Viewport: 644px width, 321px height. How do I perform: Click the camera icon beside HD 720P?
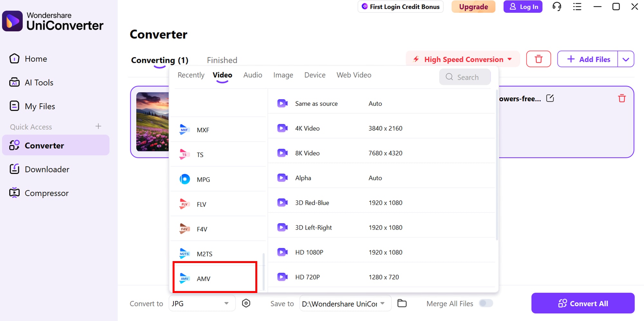pyautogui.click(x=282, y=277)
